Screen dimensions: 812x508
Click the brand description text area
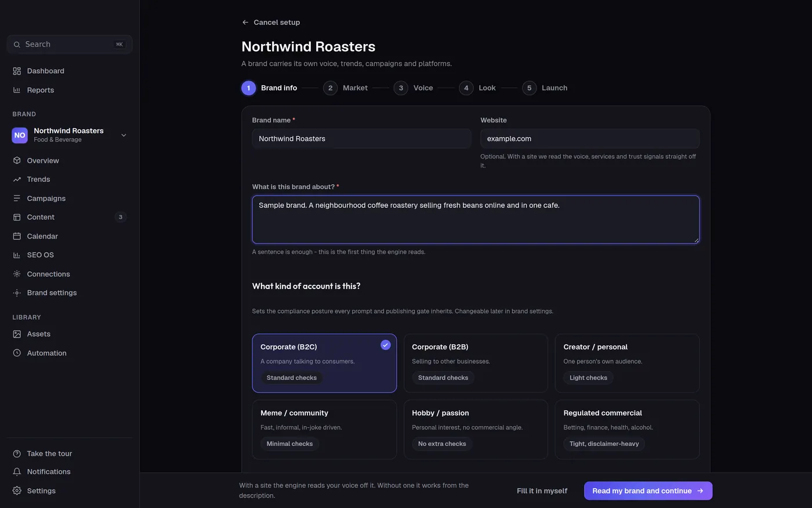[476, 219]
